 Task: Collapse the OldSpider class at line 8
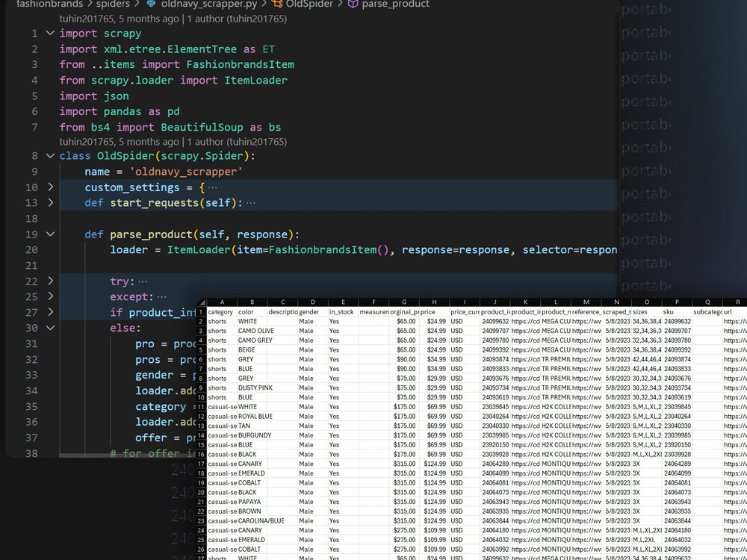(x=50, y=156)
